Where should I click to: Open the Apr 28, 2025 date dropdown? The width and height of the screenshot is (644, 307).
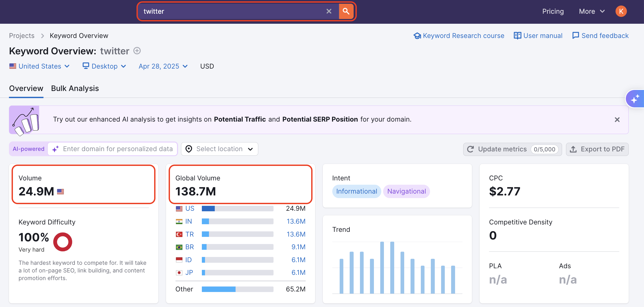[x=163, y=66]
